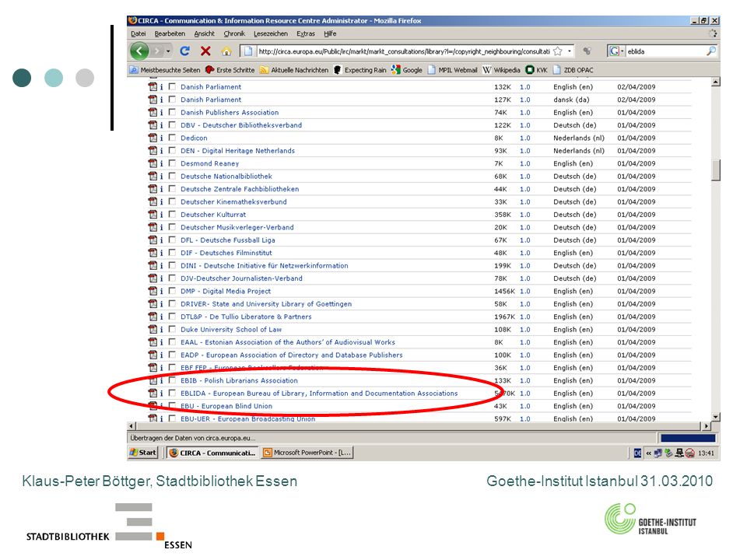Open the EBU - European Blind Union link

226,406
